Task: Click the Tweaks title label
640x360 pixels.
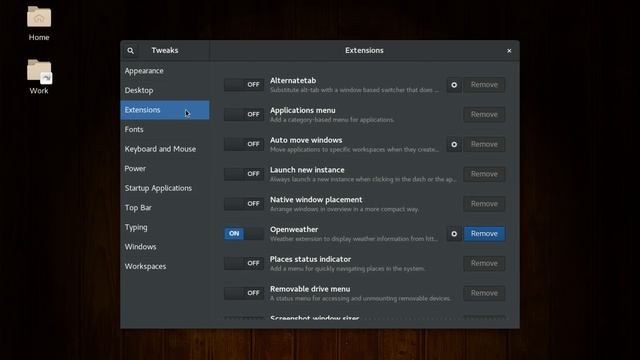Action: [x=165, y=51]
